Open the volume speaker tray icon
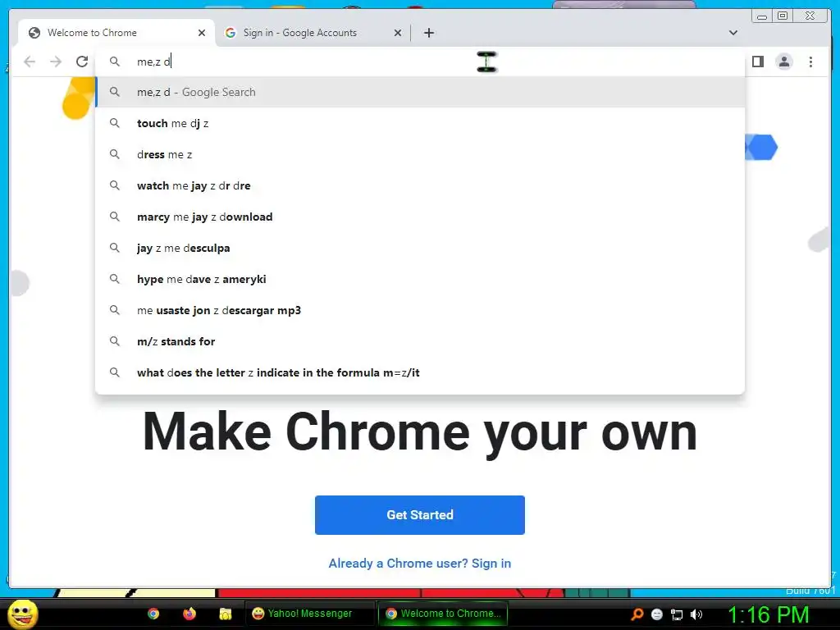 (x=696, y=614)
